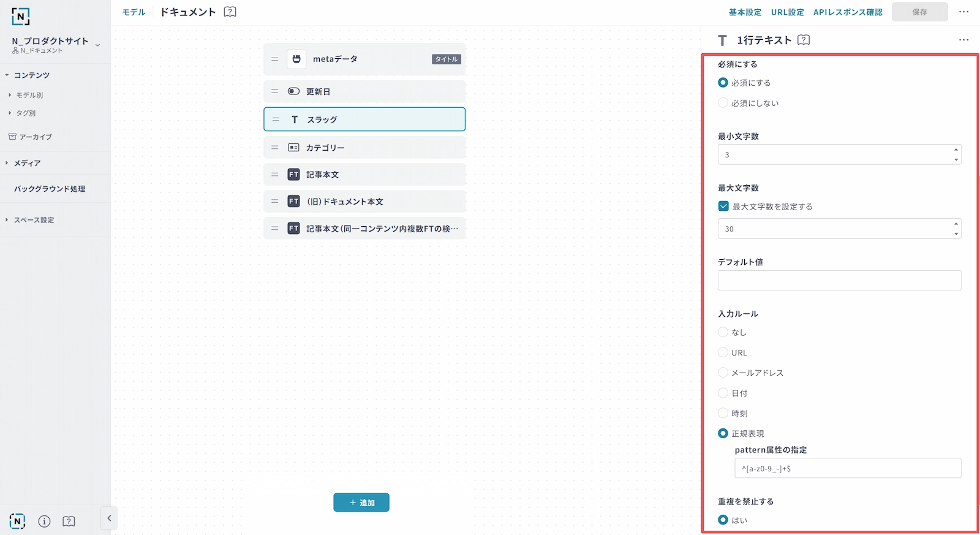This screenshot has height=535, width=980.
Task: Click the モデル breadcrumb link
Action: point(134,12)
